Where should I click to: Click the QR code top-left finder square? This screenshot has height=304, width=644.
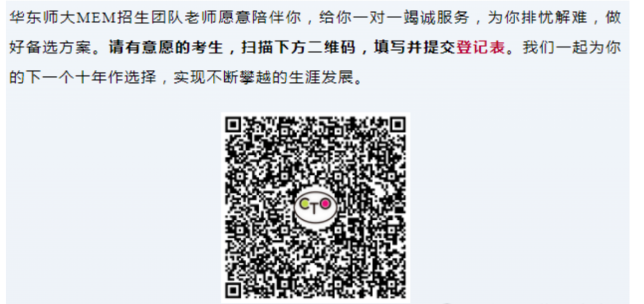pos(233,124)
